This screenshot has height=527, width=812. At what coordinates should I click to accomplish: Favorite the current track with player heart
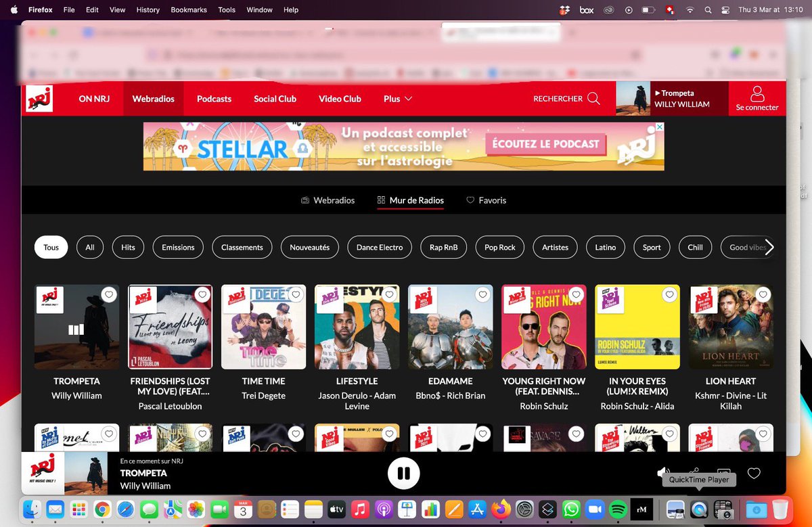point(754,474)
